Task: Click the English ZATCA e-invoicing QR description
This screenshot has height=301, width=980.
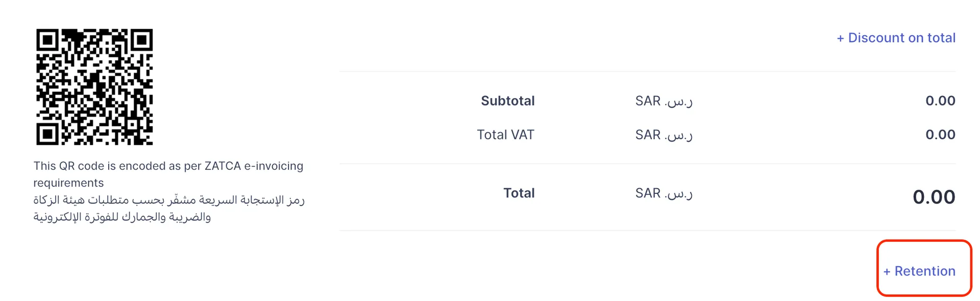Action: [x=168, y=166]
